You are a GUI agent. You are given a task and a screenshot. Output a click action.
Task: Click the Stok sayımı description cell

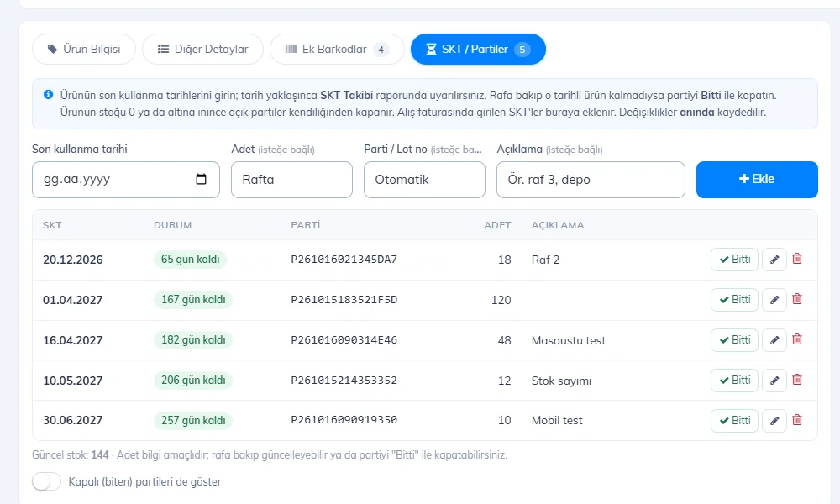coord(561,381)
